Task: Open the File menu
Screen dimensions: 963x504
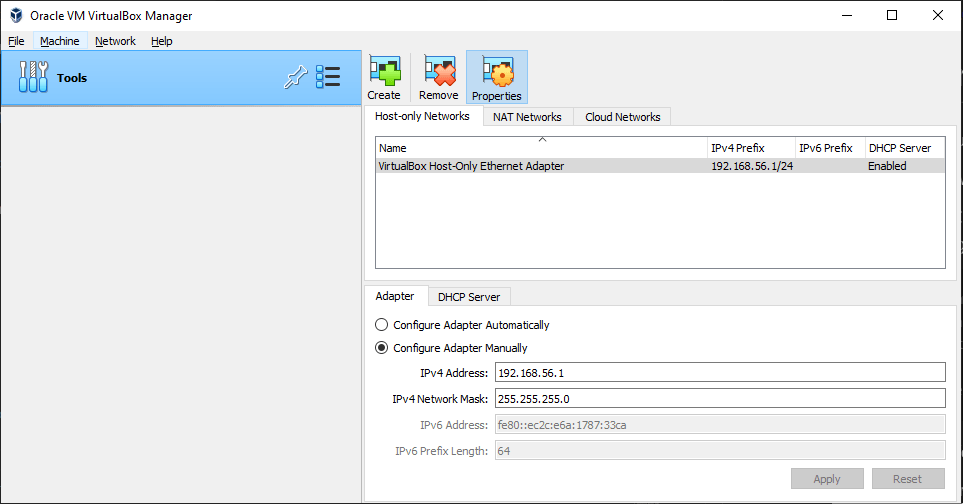Action: click(x=17, y=41)
